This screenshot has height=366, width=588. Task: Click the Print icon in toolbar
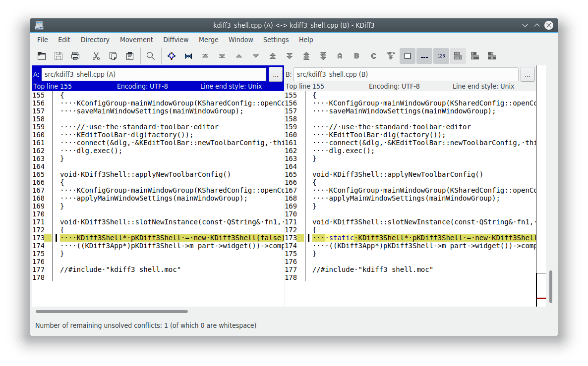tap(75, 56)
